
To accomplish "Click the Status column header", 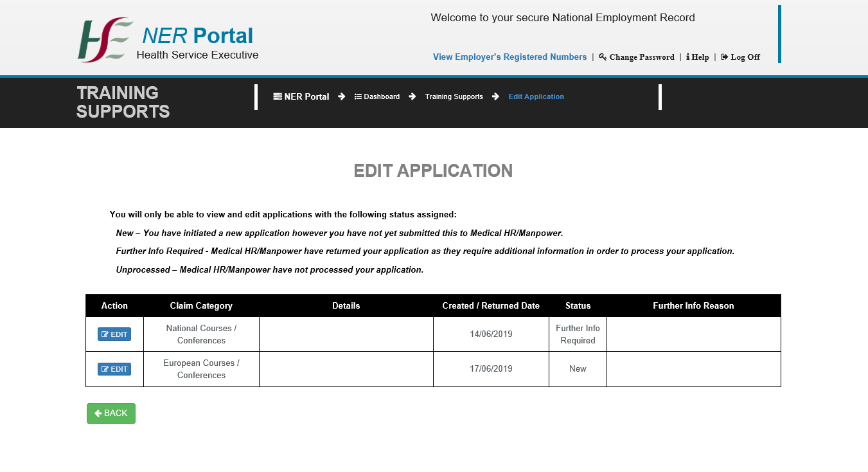I will point(578,305).
